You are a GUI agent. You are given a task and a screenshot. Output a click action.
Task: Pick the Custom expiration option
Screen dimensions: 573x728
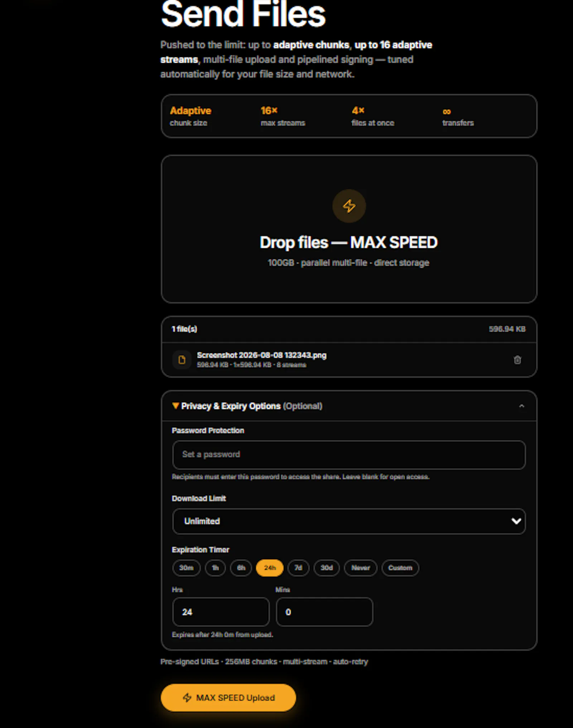coord(400,568)
